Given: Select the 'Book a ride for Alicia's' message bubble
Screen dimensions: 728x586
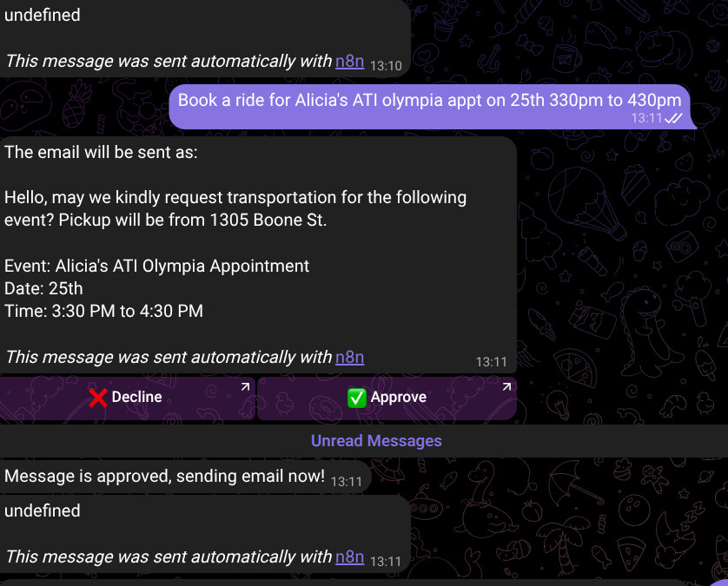Looking at the screenshot, I should click(x=432, y=107).
